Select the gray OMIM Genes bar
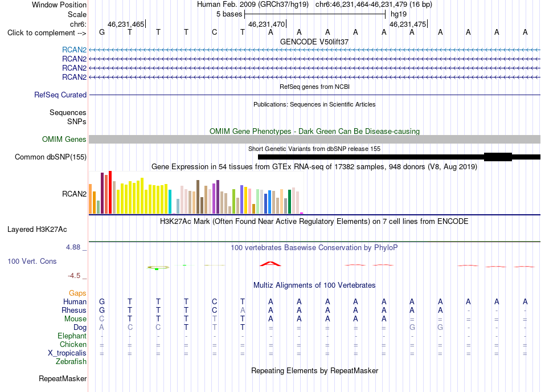 click(x=315, y=140)
